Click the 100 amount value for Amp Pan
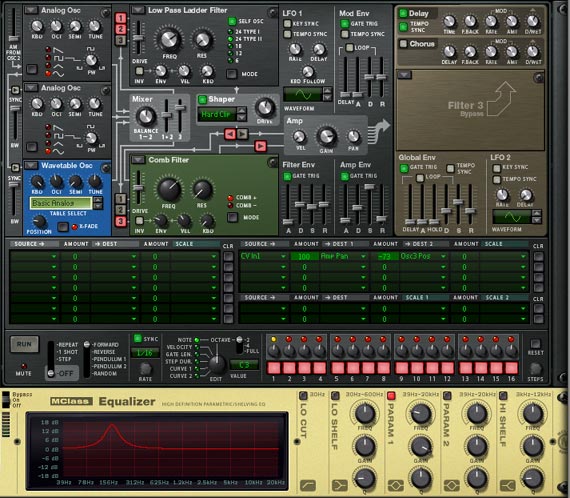570x498 pixels. (x=304, y=257)
